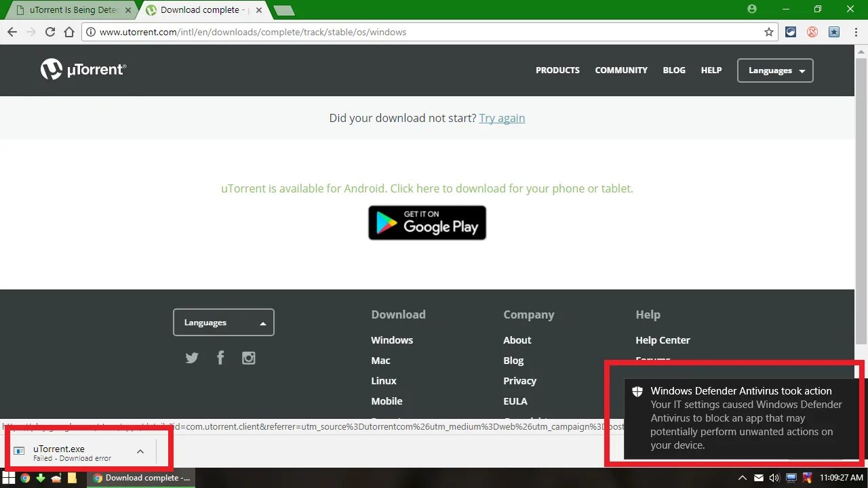868x488 pixels.
Task: Click the 'Try again' download link
Action: point(502,118)
